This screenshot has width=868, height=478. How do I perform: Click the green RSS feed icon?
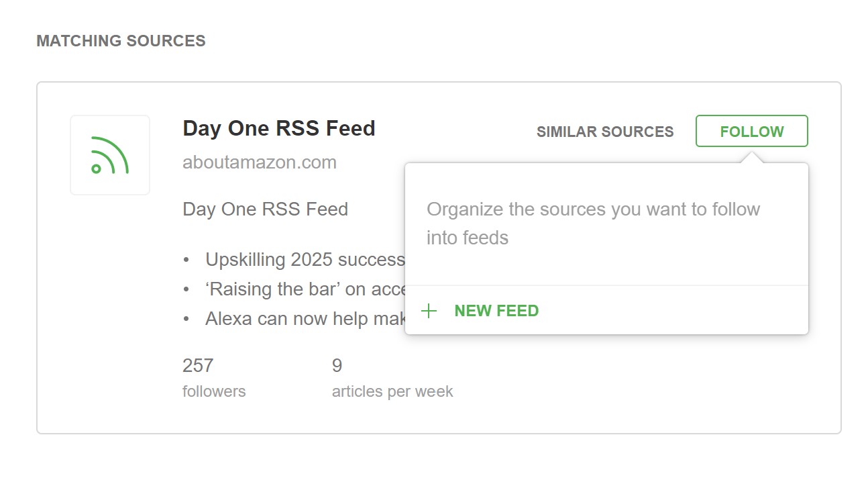[109, 155]
